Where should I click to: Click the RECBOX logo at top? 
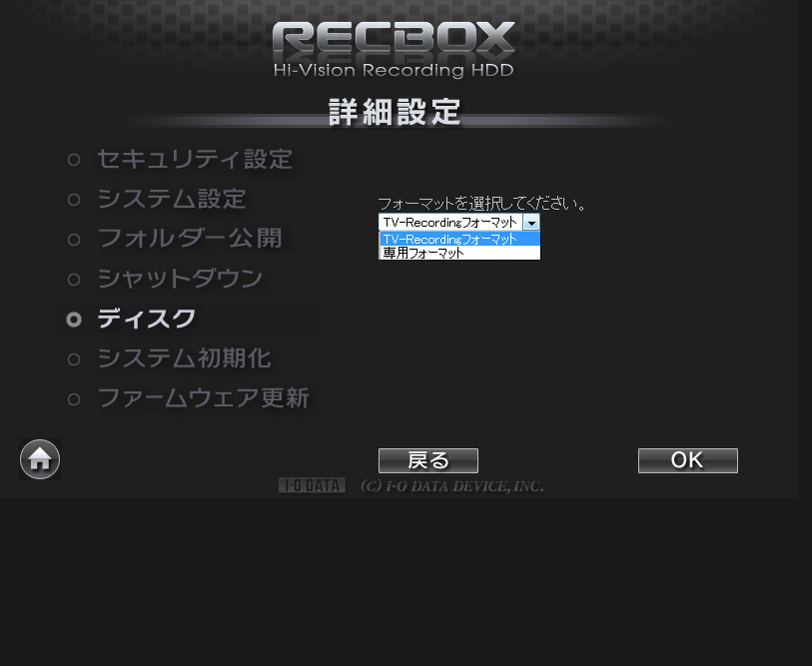(394, 40)
